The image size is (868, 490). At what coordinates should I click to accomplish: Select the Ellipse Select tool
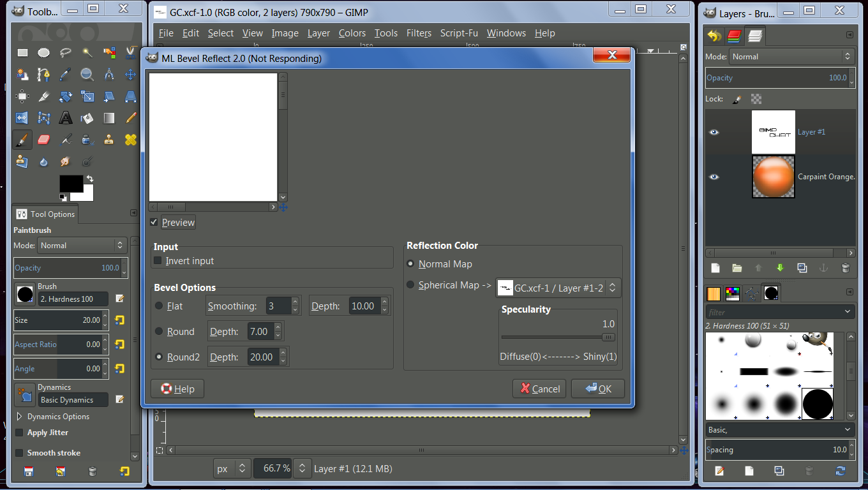[x=44, y=53]
